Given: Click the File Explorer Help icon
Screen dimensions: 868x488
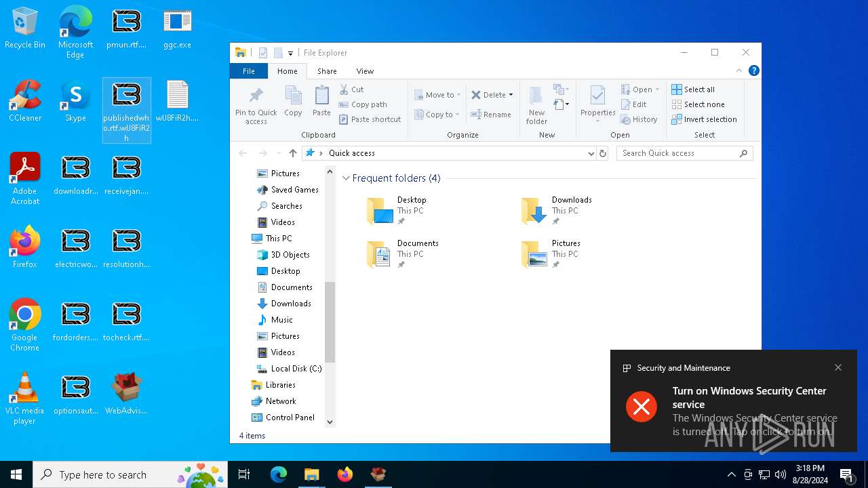Looking at the screenshot, I should 753,70.
